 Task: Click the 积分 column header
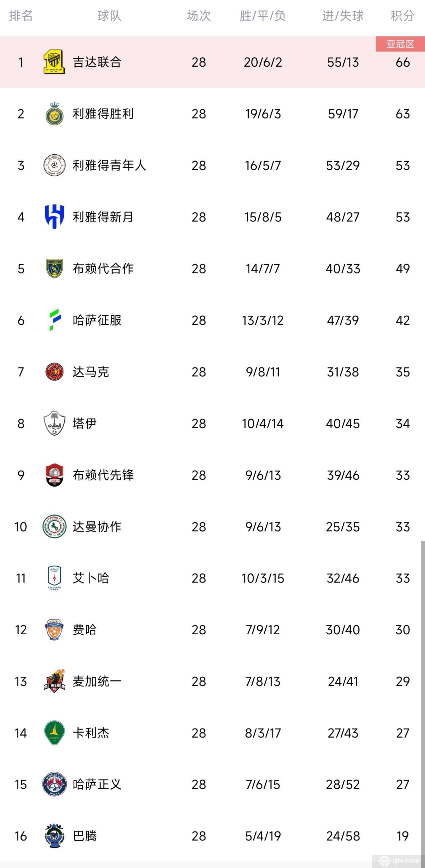(x=402, y=16)
